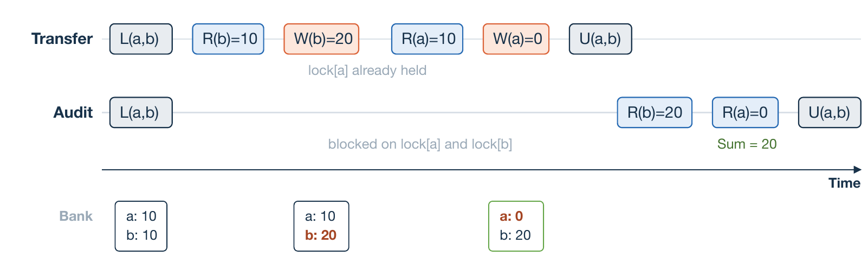Click the Audit L(a,b) lock box

tap(141, 113)
